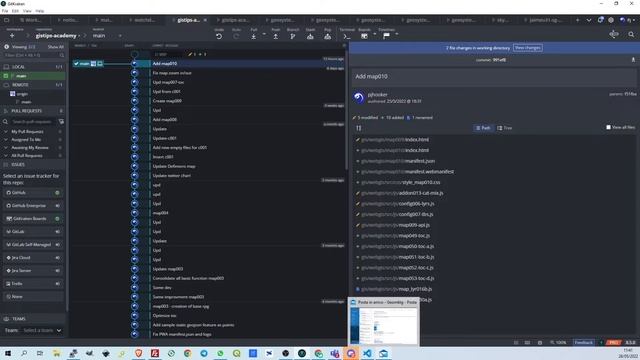Screen dimensions: 640x360
Task: Select GitHub as issue tracker
Action: [33, 193]
